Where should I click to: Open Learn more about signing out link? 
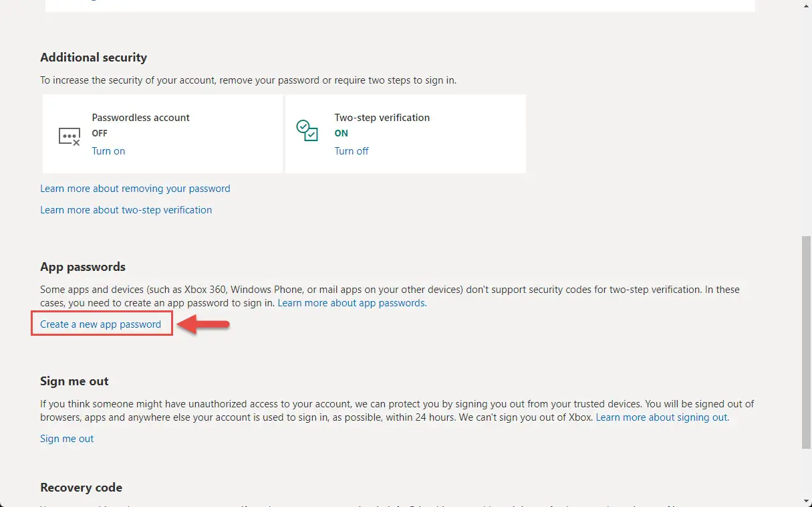click(x=662, y=417)
